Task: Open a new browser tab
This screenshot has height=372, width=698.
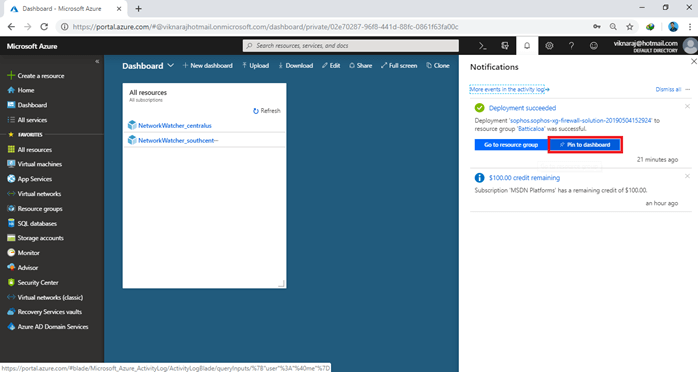Action: tap(138, 8)
